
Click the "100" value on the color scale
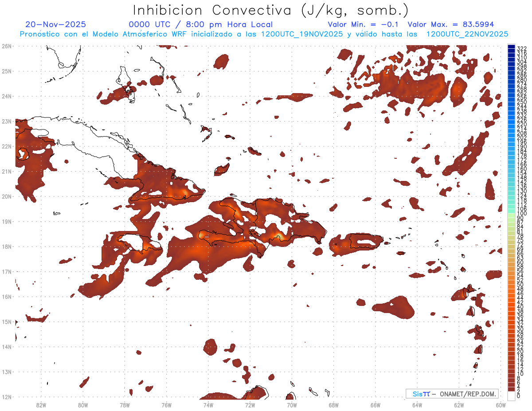(x=522, y=214)
